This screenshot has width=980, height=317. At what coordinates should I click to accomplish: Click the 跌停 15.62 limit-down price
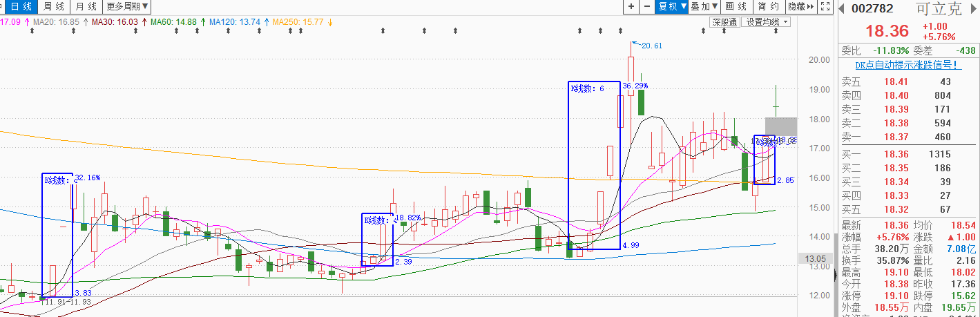coord(963,296)
